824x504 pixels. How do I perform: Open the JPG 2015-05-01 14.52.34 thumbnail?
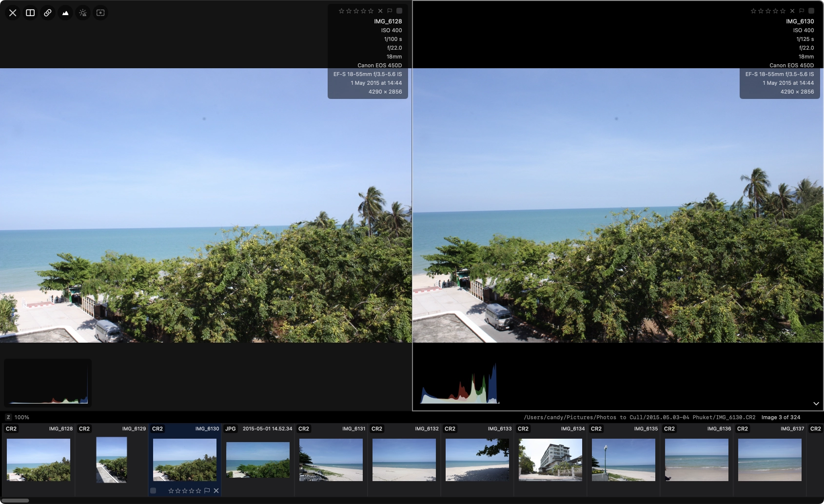[x=258, y=460]
